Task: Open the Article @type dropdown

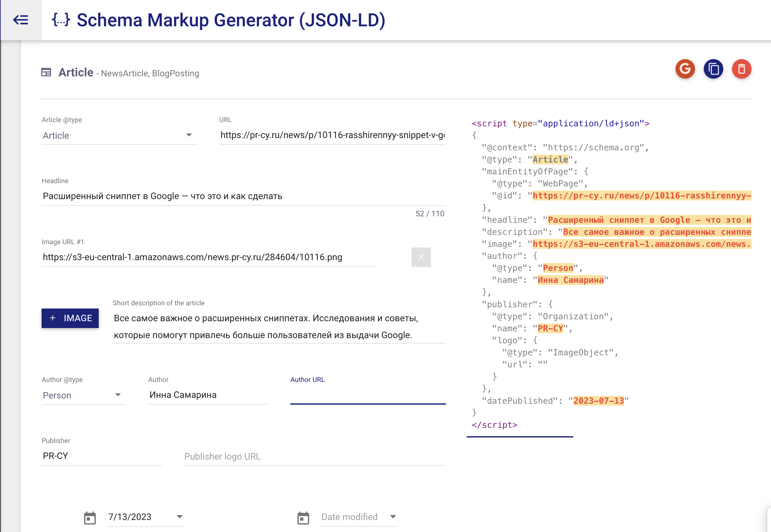Action: point(119,135)
